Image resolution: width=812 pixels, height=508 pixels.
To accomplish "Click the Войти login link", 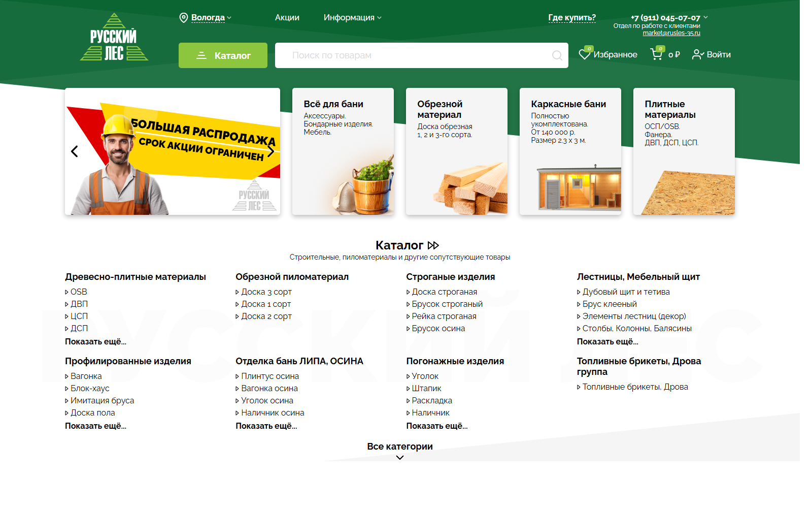I will (719, 54).
